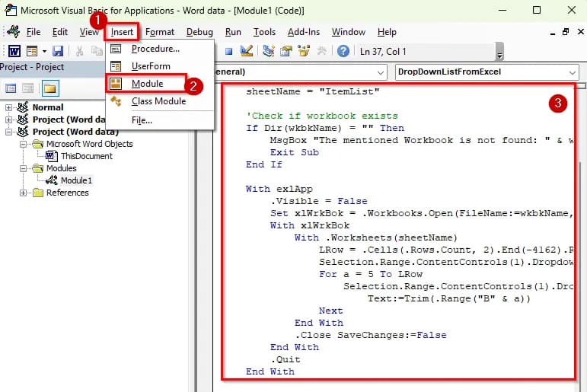Click the Module icon in Insert menu
587x392 pixels.
116,84
